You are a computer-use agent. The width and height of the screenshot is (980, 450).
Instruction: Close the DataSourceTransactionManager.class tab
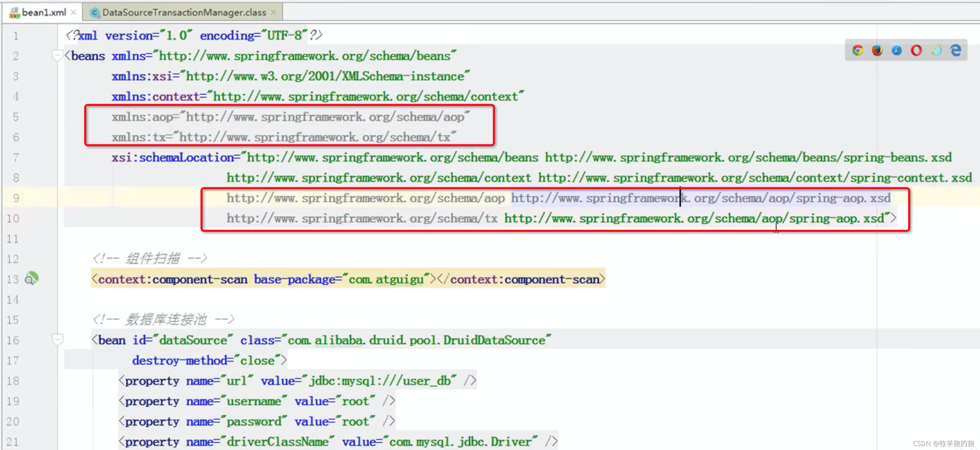(273, 12)
